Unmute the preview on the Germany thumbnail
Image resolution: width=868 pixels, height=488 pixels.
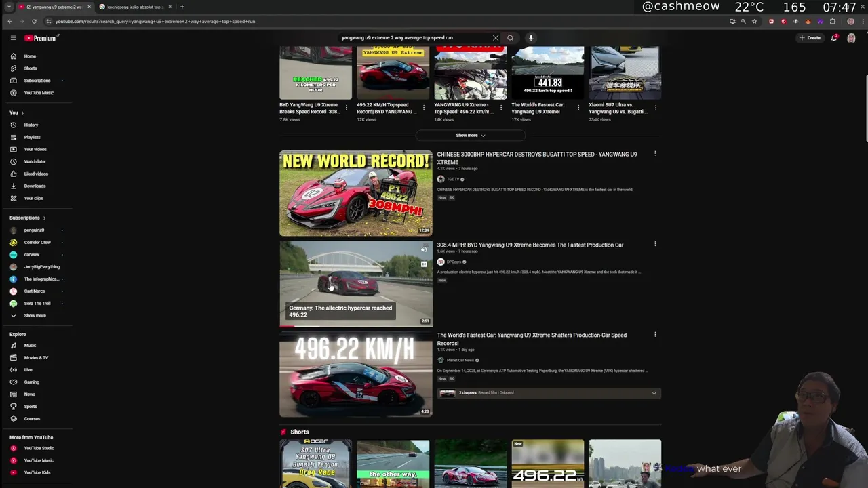coord(424,249)
